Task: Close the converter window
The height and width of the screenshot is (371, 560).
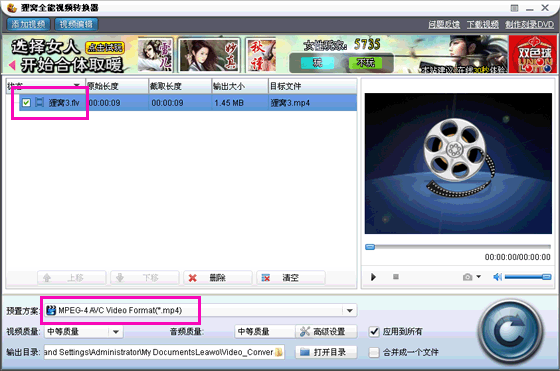Action: (545, 8)
